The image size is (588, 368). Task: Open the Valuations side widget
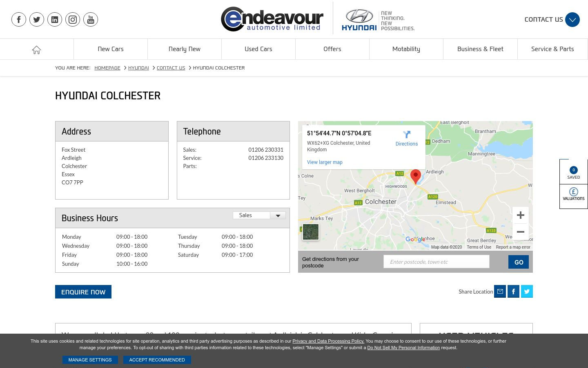pyautogui.click(x=574, y=196)
